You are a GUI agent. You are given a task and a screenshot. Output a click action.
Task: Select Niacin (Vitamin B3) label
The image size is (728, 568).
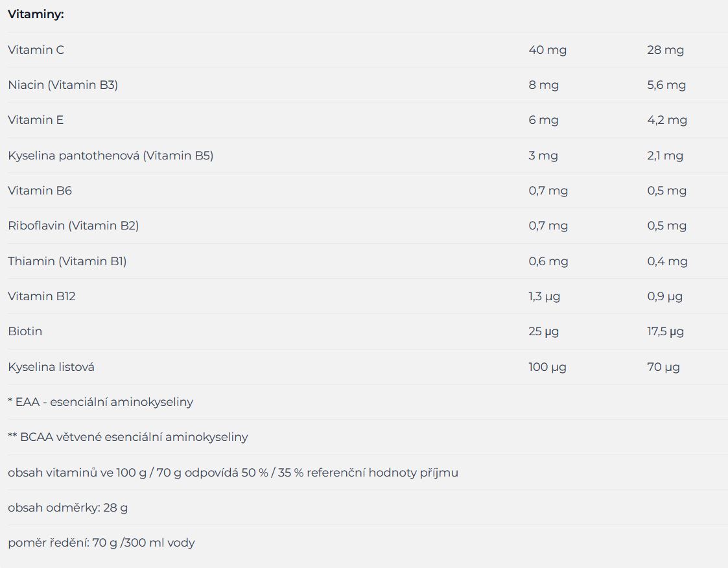[x=63, y=85]
